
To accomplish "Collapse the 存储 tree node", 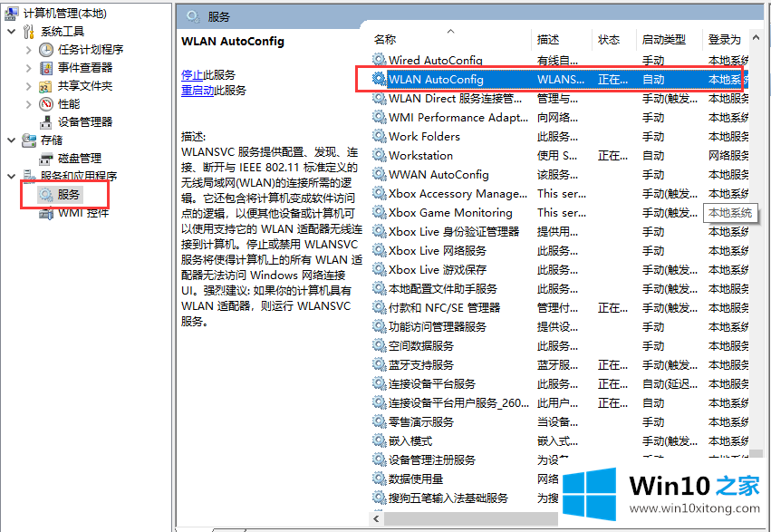I will tap(12, 140).
